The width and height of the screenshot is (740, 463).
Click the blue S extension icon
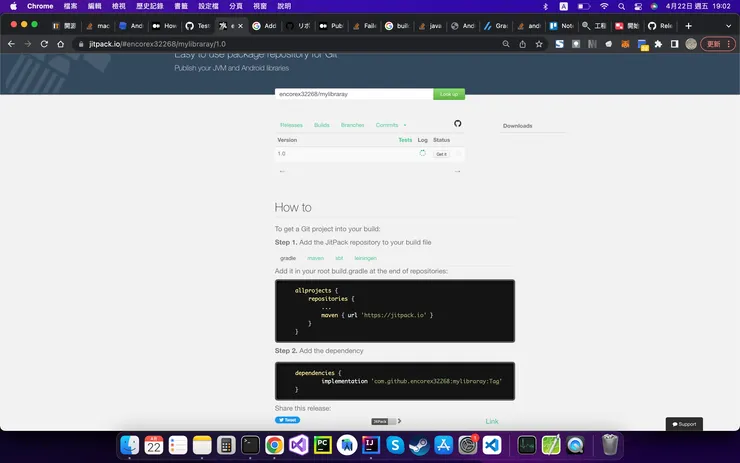coord(559,44)
